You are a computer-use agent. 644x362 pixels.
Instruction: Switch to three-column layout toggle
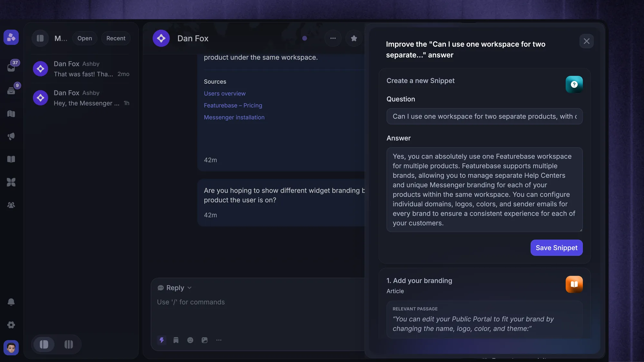click(69, 345)
